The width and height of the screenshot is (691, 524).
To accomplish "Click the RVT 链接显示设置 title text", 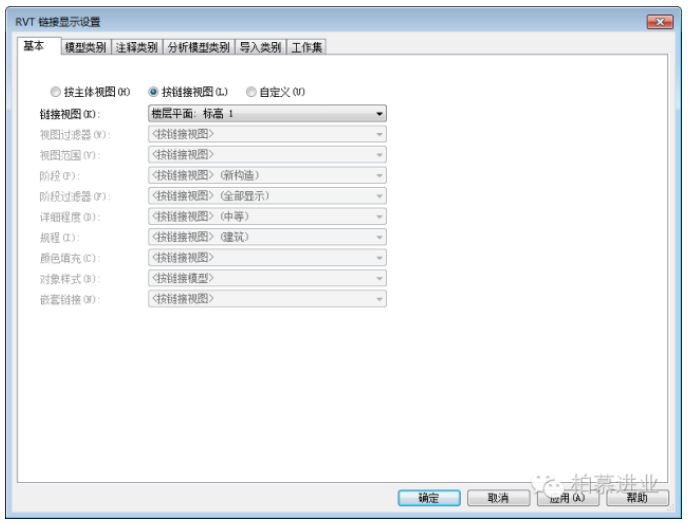I will point(58,22).
